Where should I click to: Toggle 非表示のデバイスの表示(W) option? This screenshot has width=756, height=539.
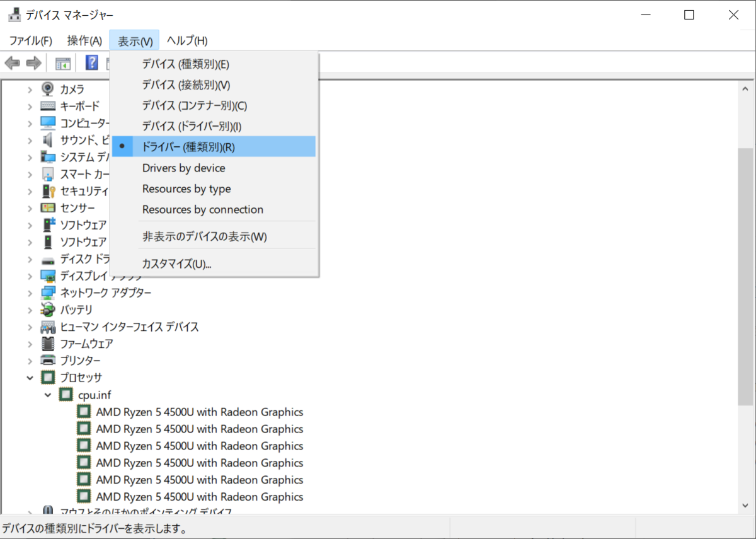point(214,237)
